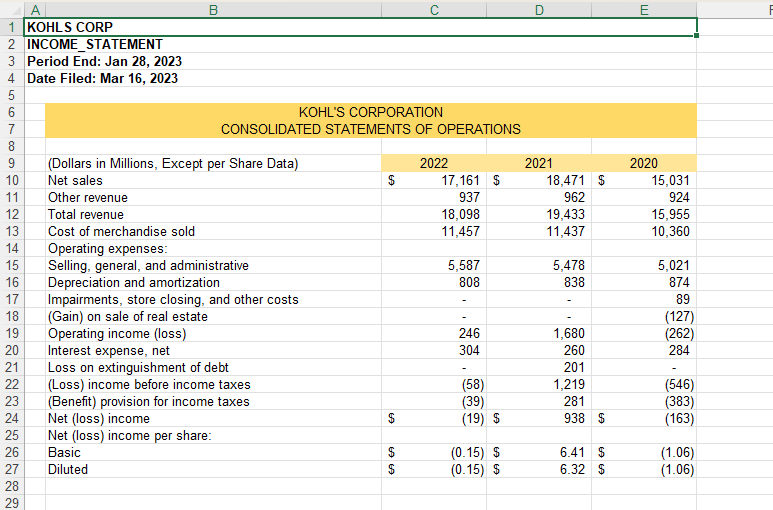Click Depreciation and amortization label
773x510 pixels.
point(134,282)
